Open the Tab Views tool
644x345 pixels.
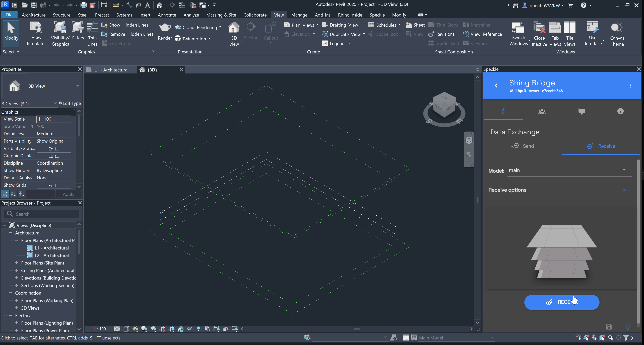(555, 34)
